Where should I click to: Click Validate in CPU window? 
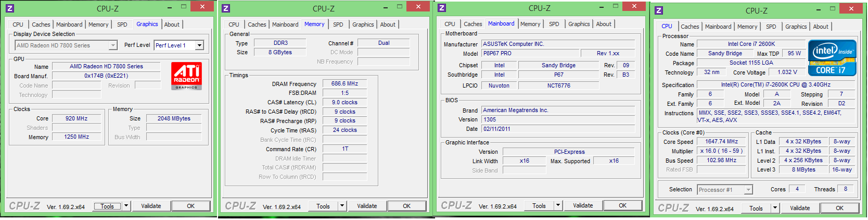point(800,208)
